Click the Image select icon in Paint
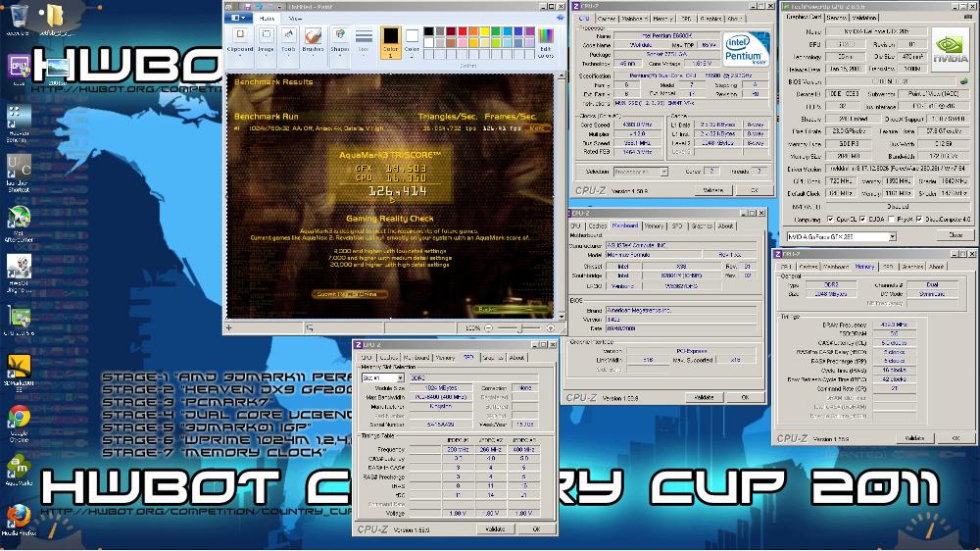Screen dimensions: 980x551 267,35
